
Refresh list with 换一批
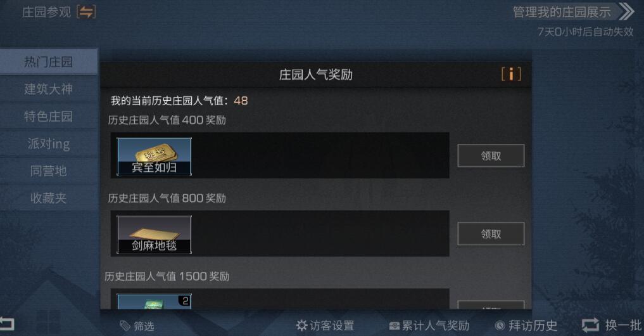click(x=612, y=325)
